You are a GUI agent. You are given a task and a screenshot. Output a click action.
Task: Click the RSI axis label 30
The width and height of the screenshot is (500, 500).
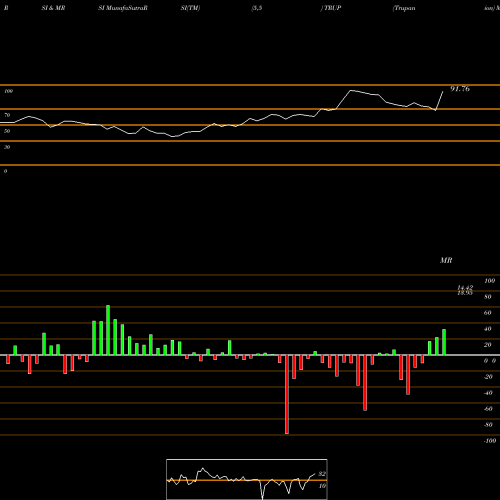pyautogui.click(x=7, y=147)
